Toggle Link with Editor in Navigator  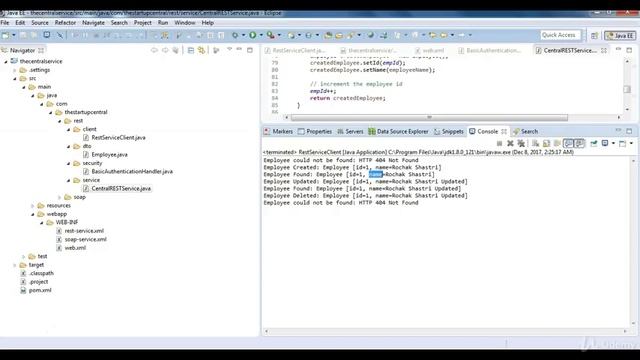coord(201,50)
